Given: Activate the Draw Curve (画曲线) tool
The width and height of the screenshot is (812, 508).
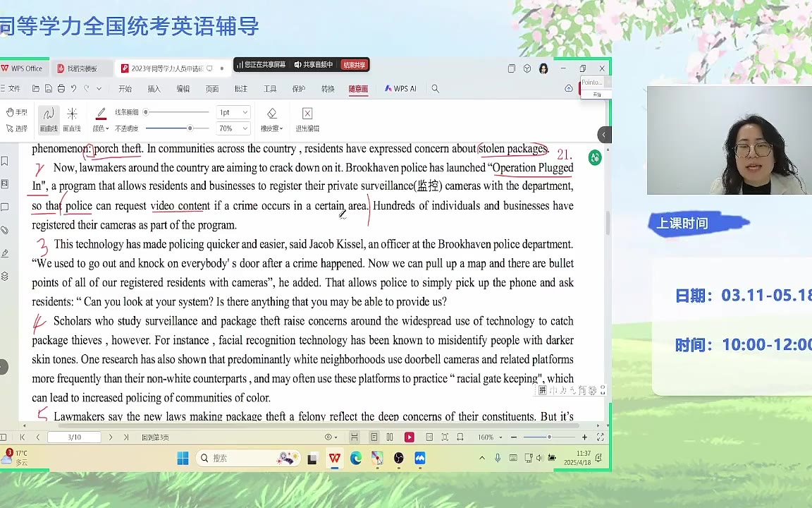Looking at the screenshot, I should click(49, 120).
